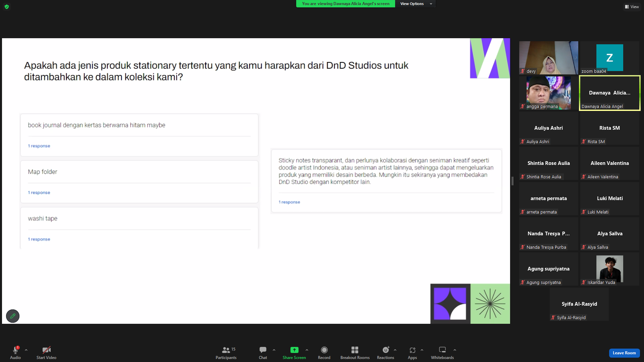Viewport: 644px width, 362px height.
Task: Click the muted mic icon on Auliya Ashri
Action: tap(523, 141)
